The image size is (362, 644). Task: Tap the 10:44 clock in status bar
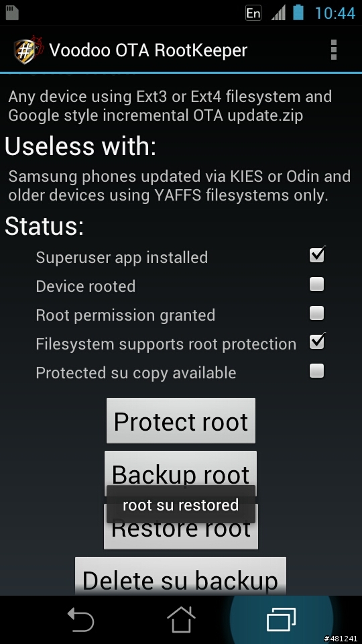(335, 13)
